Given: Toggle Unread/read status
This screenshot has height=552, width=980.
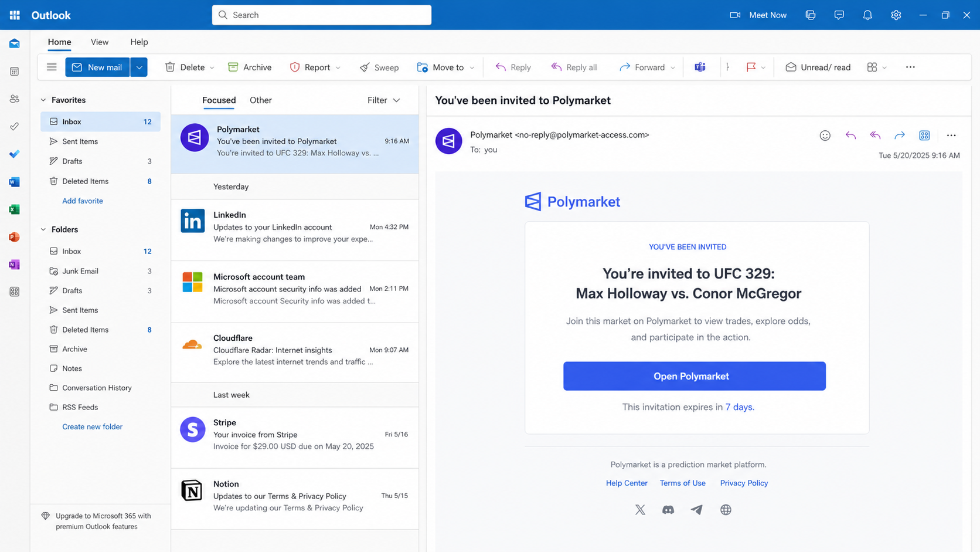Looking at the screenshot, I should [818, 67].
